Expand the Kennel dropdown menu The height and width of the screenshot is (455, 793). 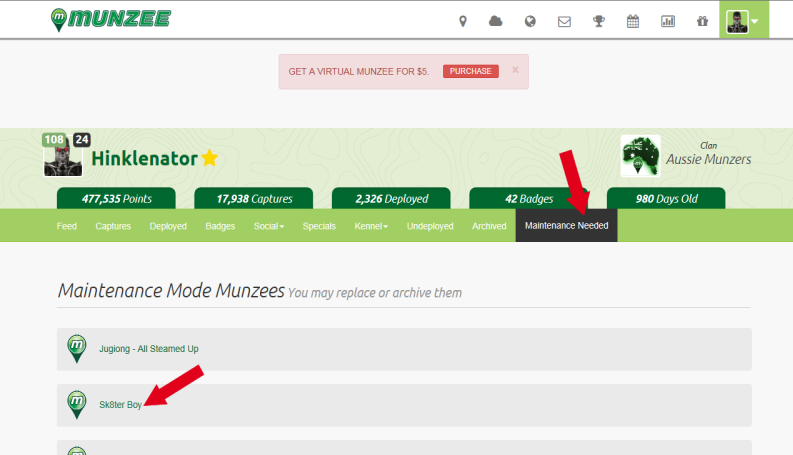pos(371,226)
